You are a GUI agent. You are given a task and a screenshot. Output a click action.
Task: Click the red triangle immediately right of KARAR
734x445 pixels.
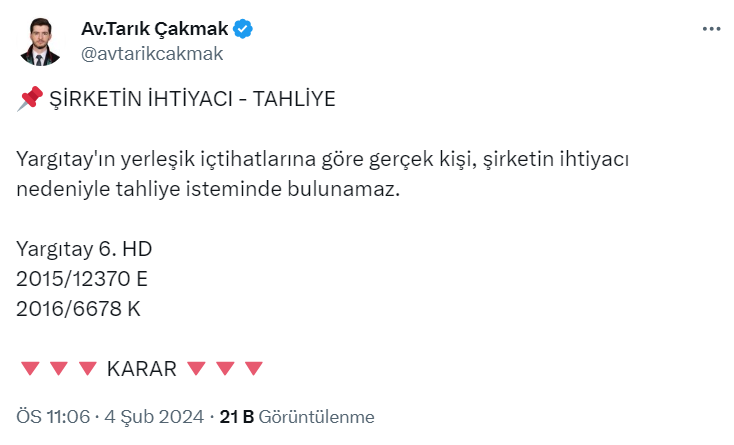pyautogui.click(x=196, y=369)
